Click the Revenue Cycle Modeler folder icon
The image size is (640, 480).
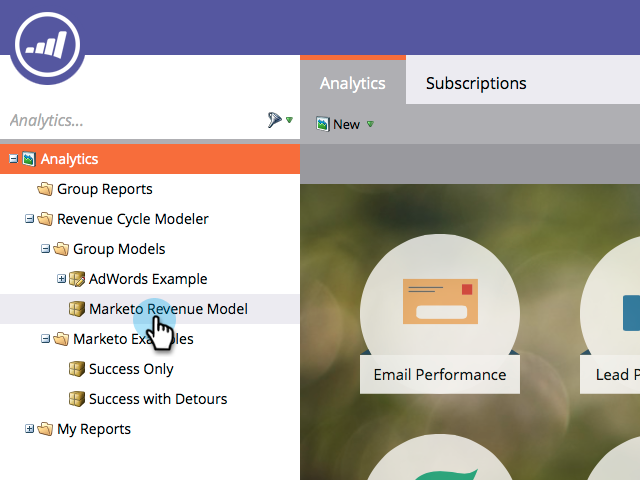click(45, 219)
